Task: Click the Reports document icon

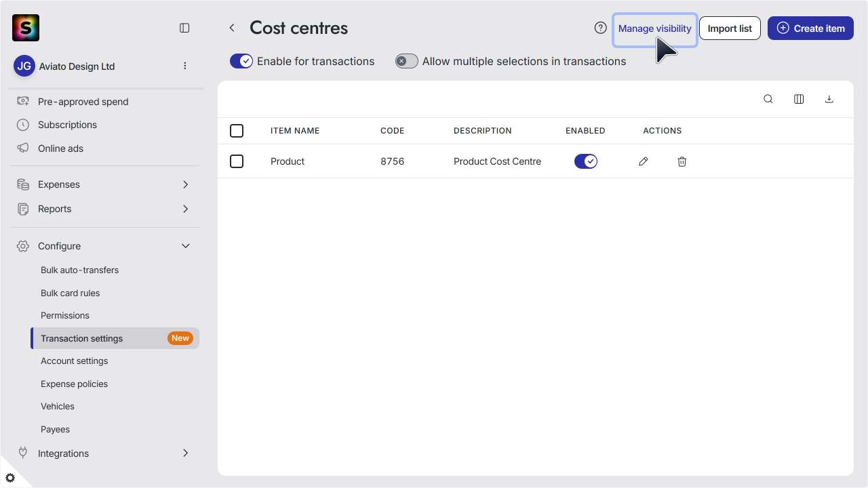Action: (x=23, y=209)
